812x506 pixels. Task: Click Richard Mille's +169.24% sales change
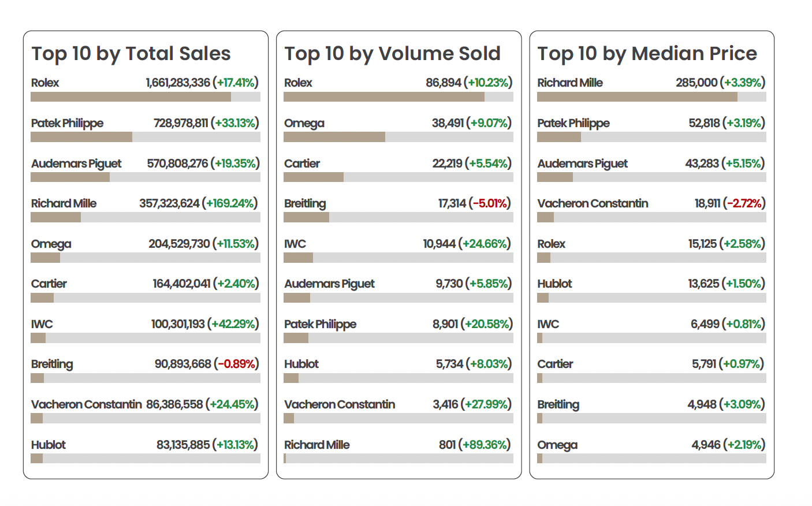point(230,203)
